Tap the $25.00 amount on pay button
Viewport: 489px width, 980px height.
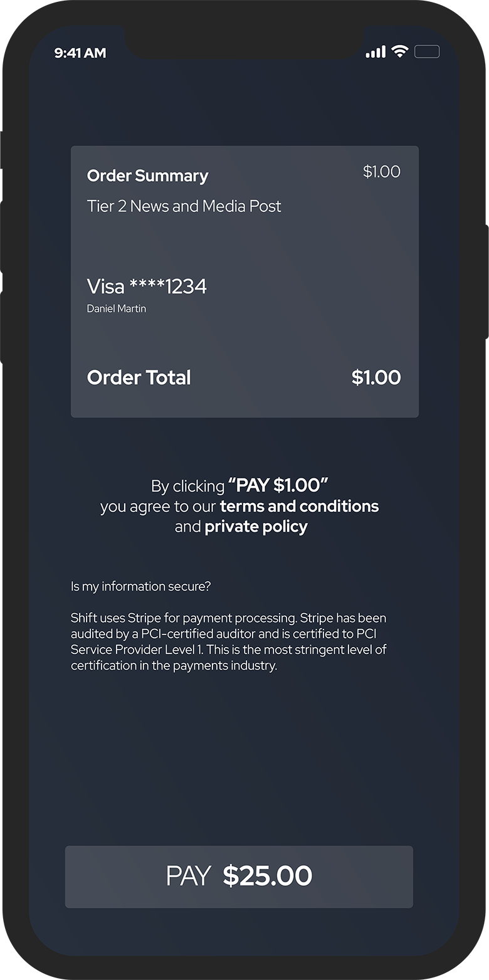(x=268, y=876)
